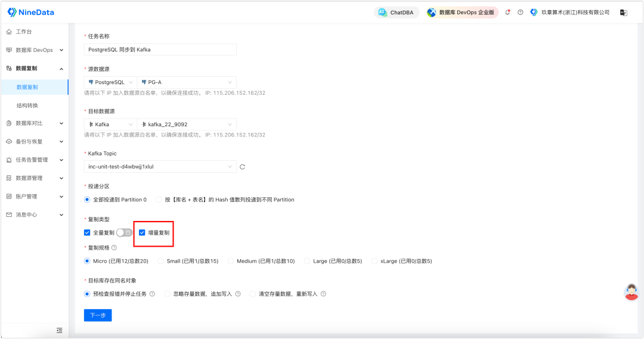The width and height of the screenshot is (644, 339).
Task: Expand the 数据库对比 menu
Action: [x=35, y=123]
